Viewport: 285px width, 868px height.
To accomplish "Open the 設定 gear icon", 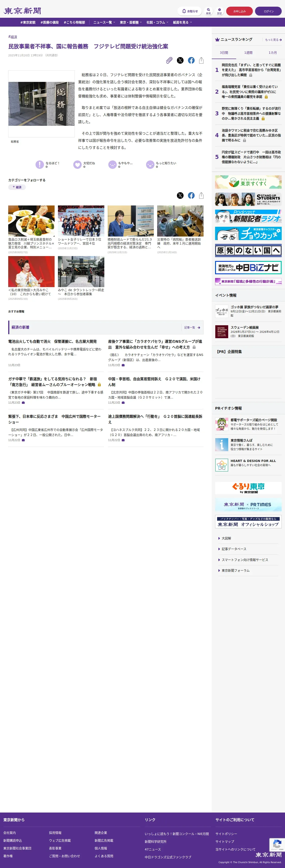I will [220, 11].
